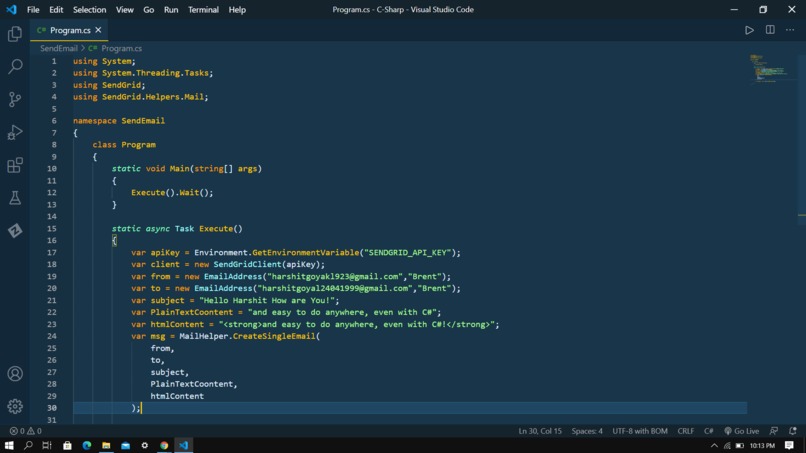
Task: Click Go Live in status bar
Action: [x=741, y=431]
